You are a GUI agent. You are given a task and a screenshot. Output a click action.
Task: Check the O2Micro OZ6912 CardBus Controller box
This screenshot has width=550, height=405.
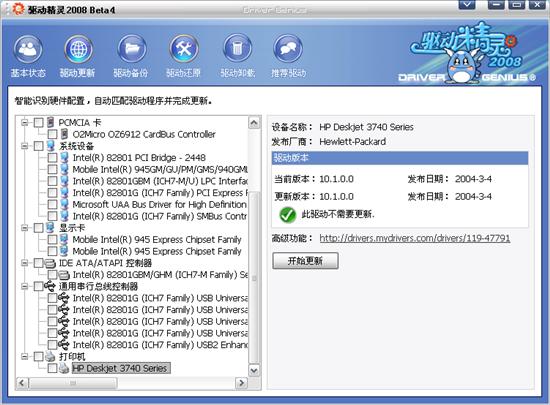52,134
